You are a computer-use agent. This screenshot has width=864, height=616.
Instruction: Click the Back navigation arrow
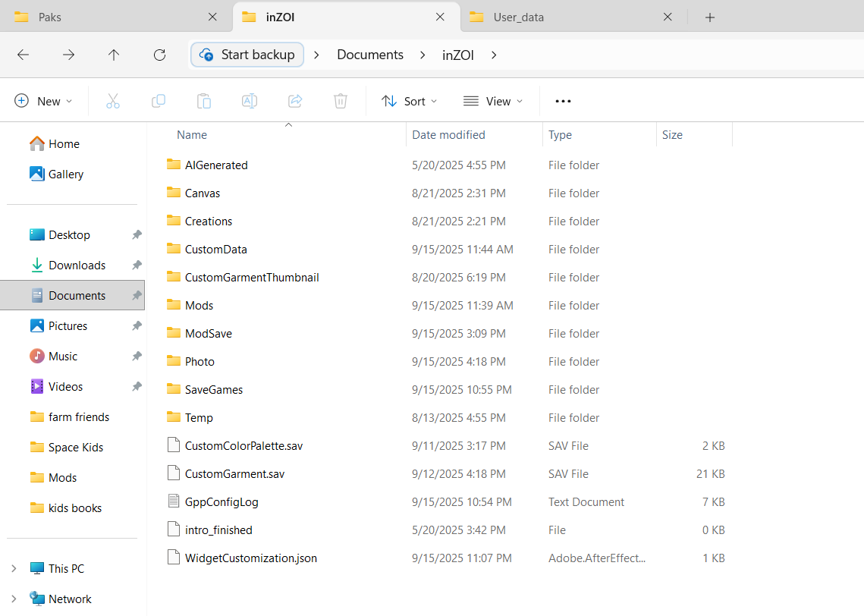tap(24, 55)
